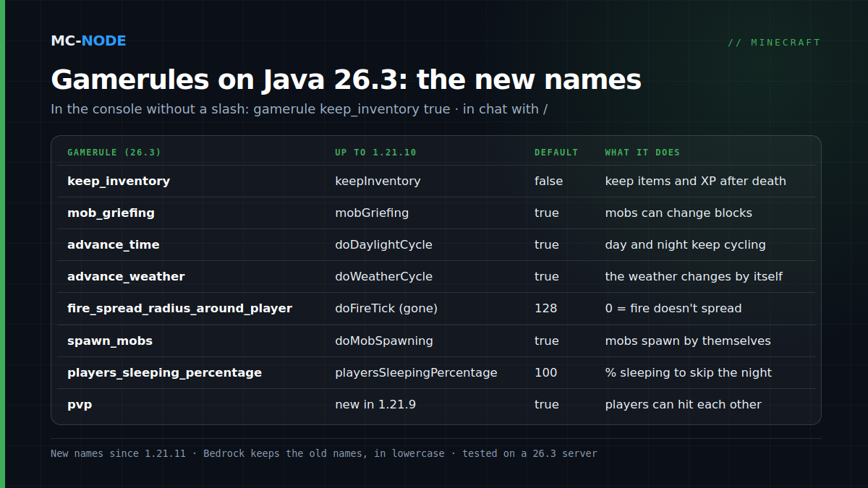Click "mobs spawn by themselves" description
868x488 pixels.
(x=688, y=341)
